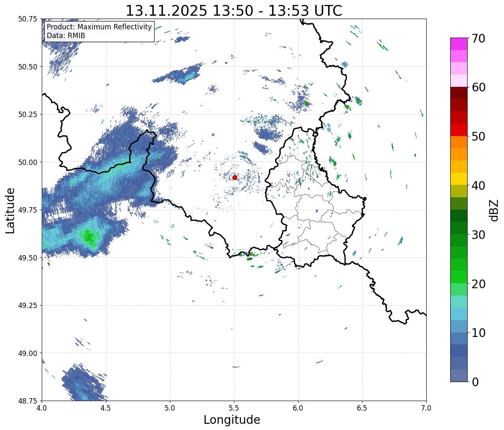Click latitude tick label 49.25
Screen dimensions: 504x430
28,306
